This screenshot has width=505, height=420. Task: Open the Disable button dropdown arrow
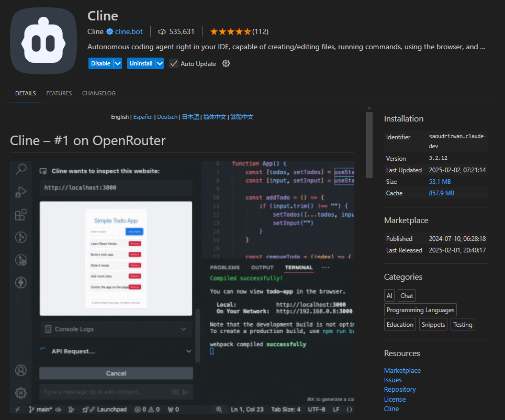(x=118, y=63)
